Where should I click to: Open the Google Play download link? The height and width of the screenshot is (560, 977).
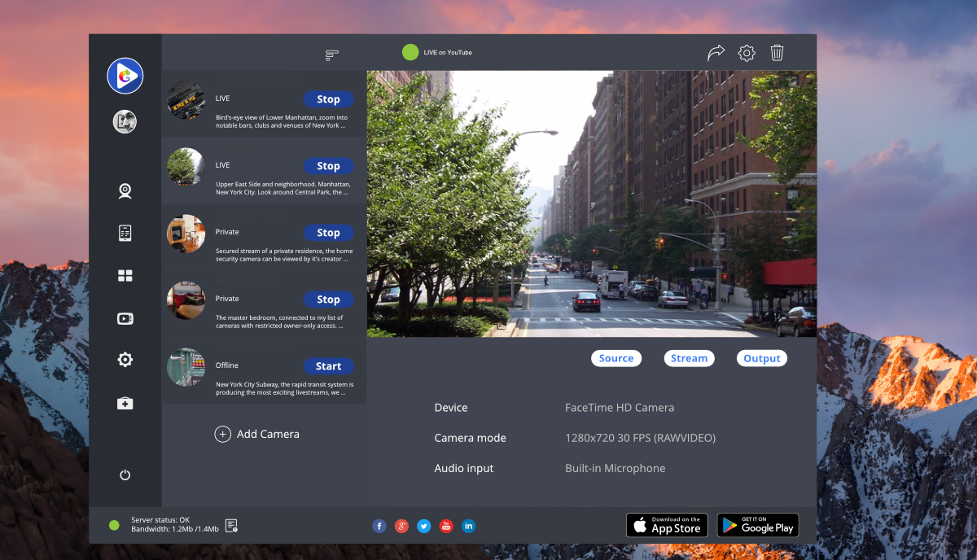(x=757, y=525)
